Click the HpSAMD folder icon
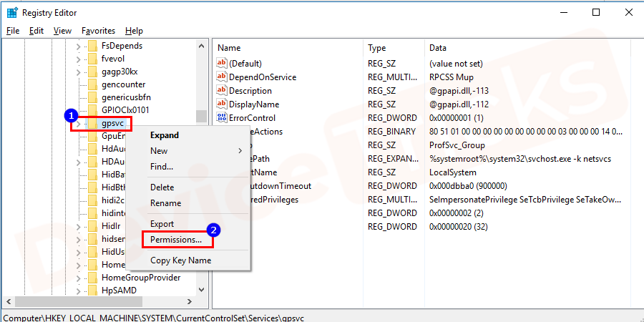Screen dimensions: 644x322 pyautogui.click(x=93, y=291)
